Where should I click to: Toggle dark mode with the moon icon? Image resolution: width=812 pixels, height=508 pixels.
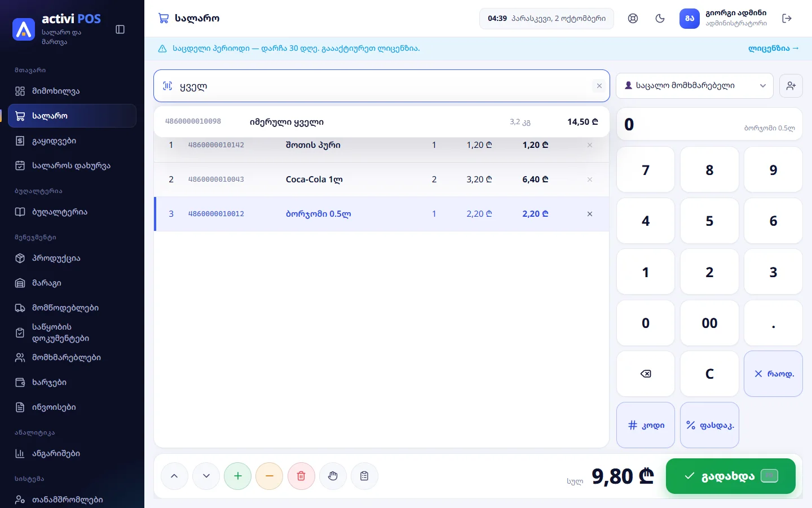[x=660, y=19]
